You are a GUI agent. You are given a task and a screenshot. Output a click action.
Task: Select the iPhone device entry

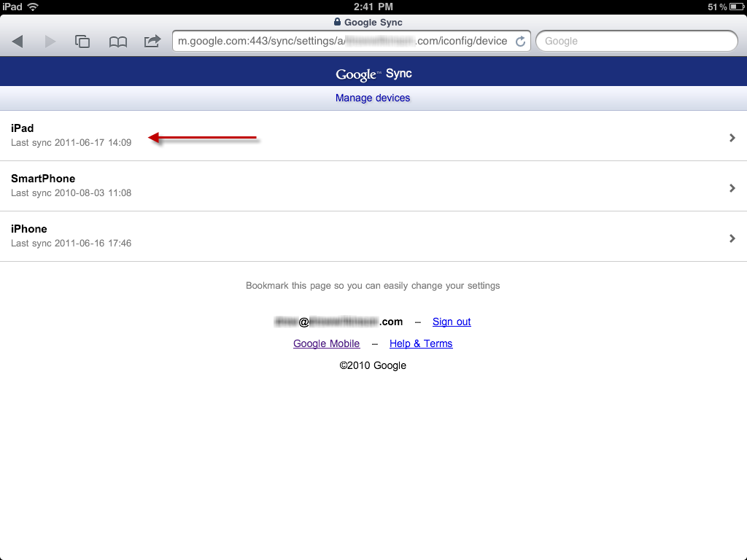[x=373, y=237]
